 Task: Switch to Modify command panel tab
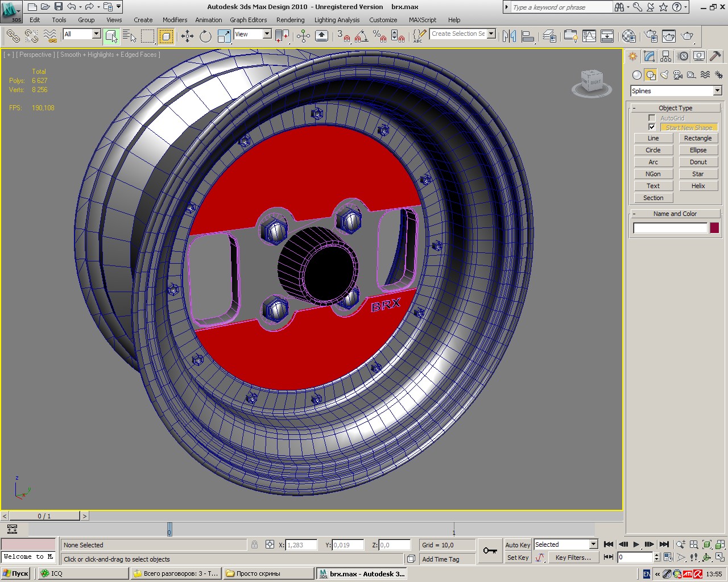coord(650,56)
